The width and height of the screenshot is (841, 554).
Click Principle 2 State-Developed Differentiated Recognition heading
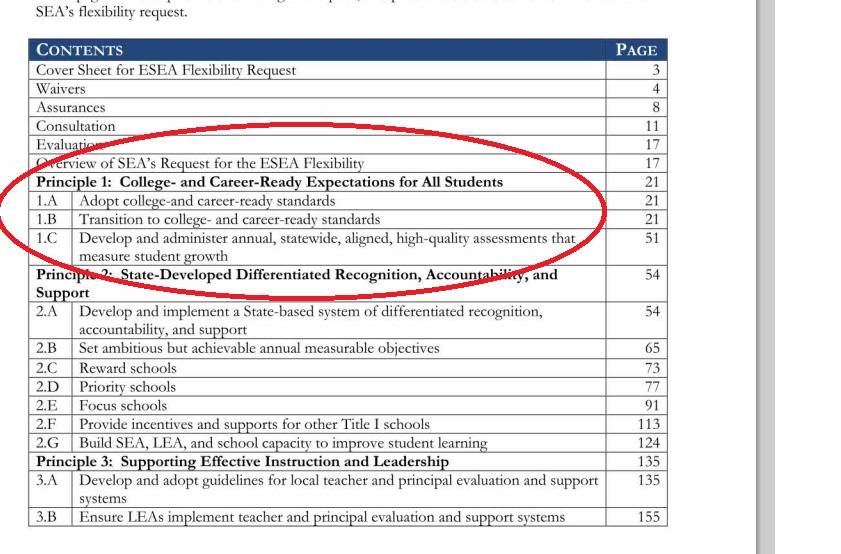click(297, 275)
